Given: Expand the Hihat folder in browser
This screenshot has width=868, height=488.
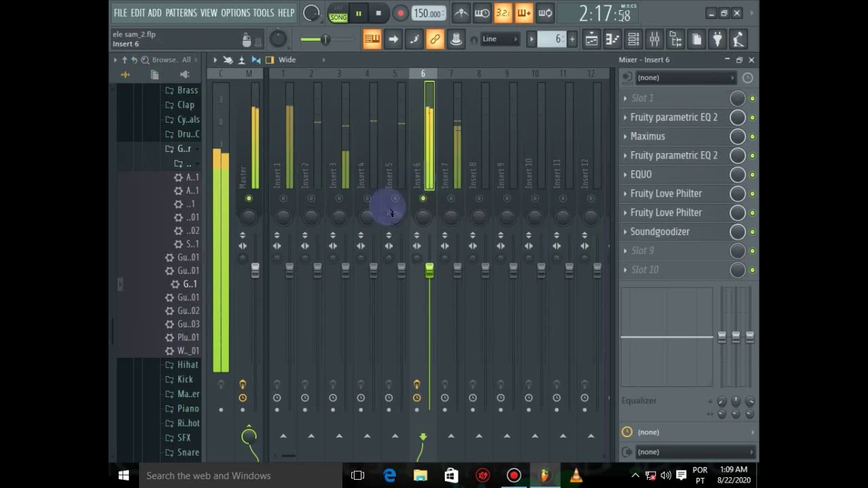Looking at the screenshot, I should [x=182, y=365].
